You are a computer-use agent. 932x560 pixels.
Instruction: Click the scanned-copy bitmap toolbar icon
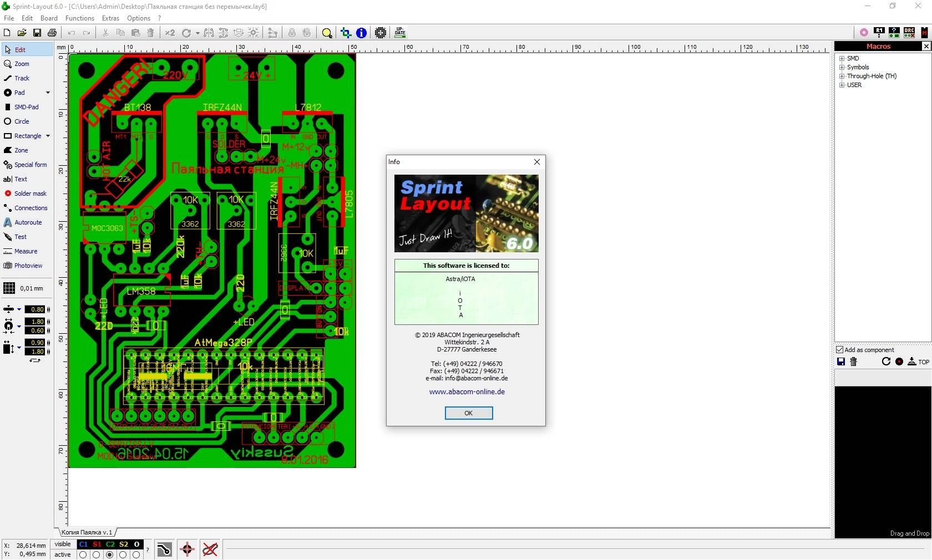[380, 33]
